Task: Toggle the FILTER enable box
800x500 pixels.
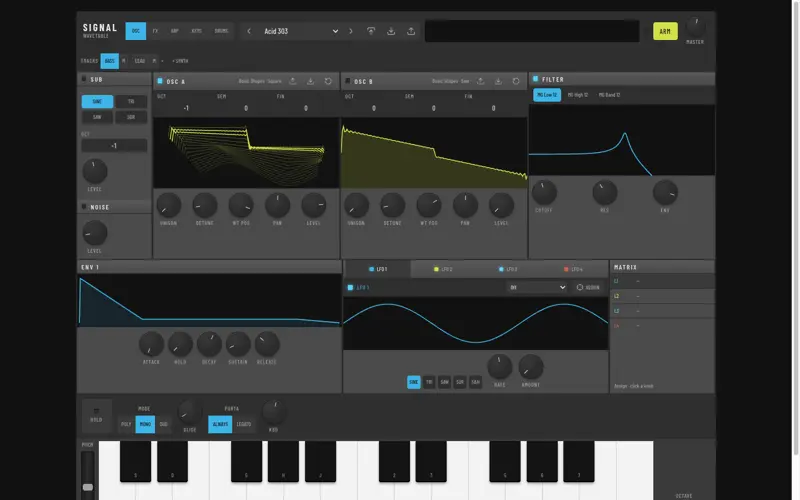Action: 535,79
